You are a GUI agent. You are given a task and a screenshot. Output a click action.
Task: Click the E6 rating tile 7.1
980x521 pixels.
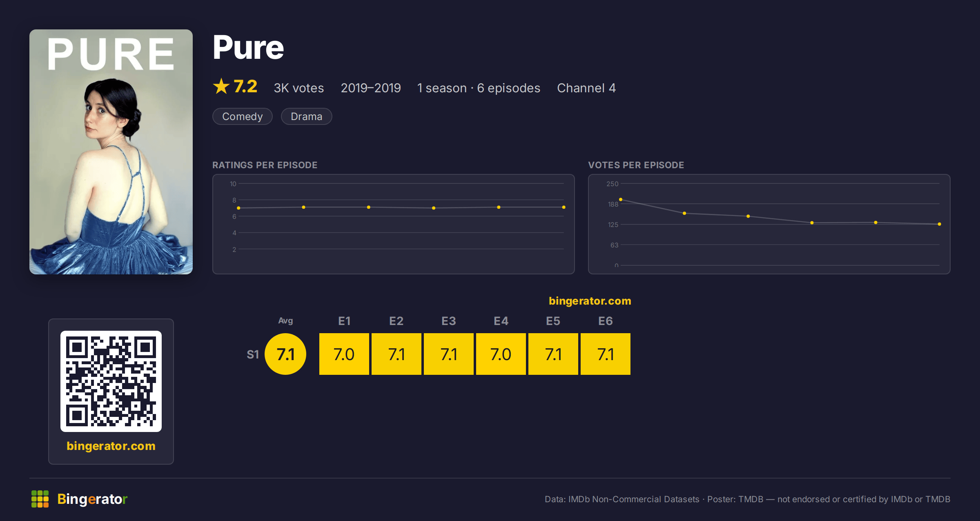606,354
